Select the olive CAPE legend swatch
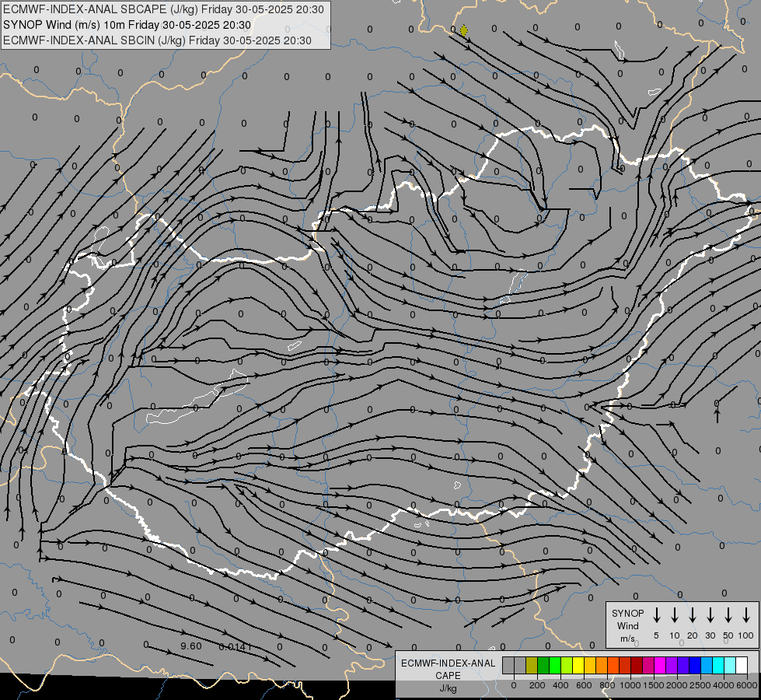The height and width of the screenshot is (700, 761). [532, 665]
